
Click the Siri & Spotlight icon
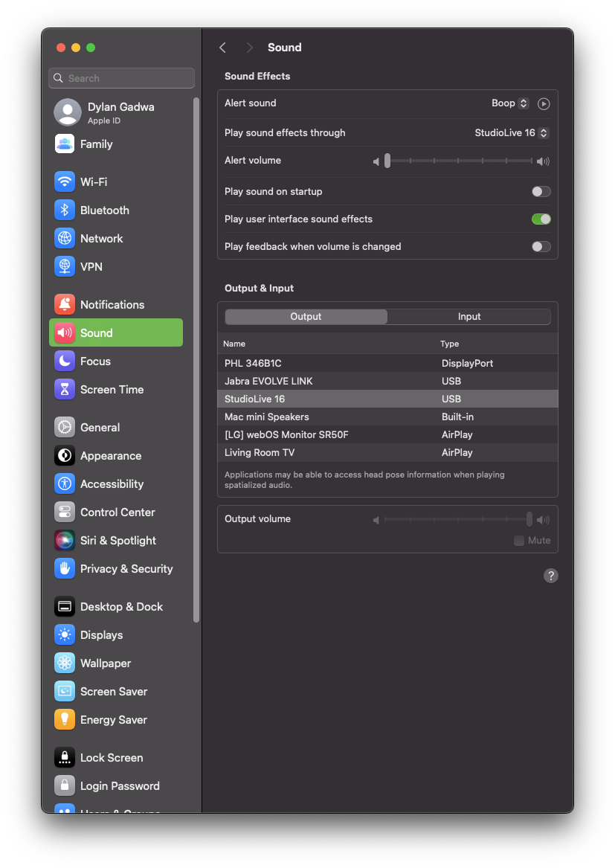[x=65, y=540]
